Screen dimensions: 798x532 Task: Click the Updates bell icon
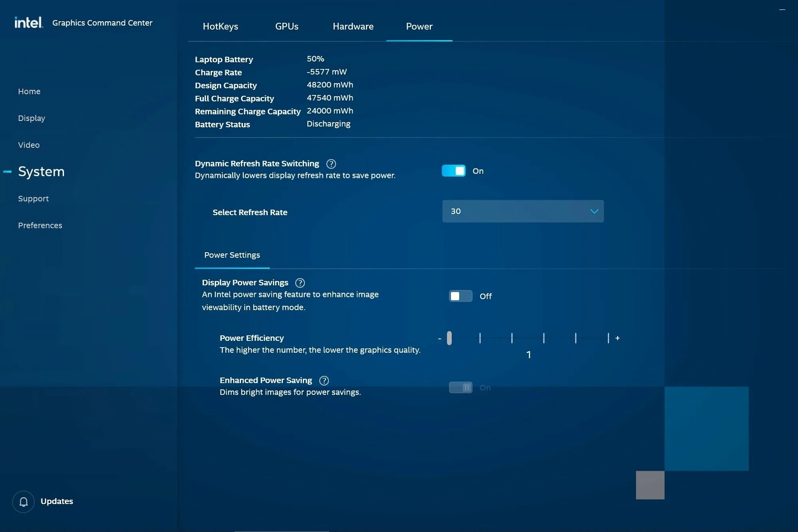(24, 502)
